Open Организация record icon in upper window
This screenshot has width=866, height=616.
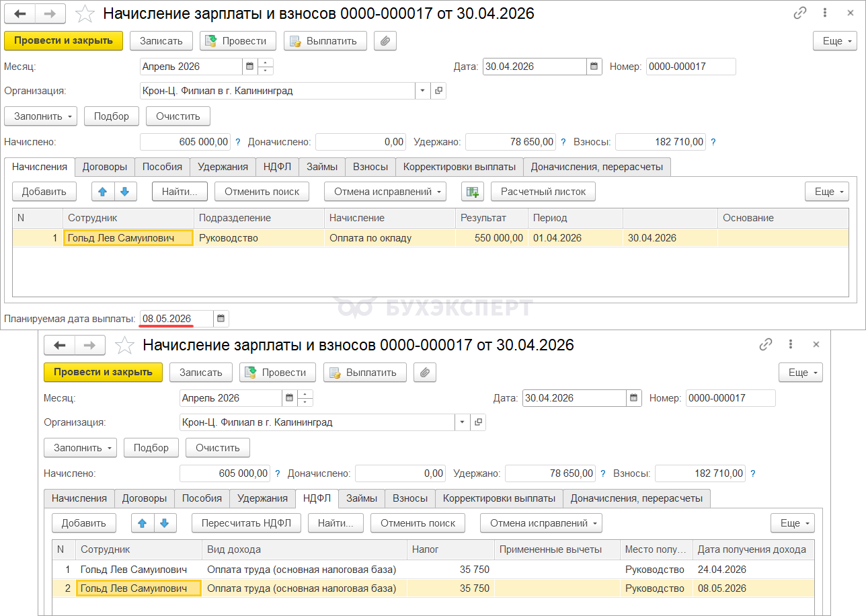(x=438, y=91)
